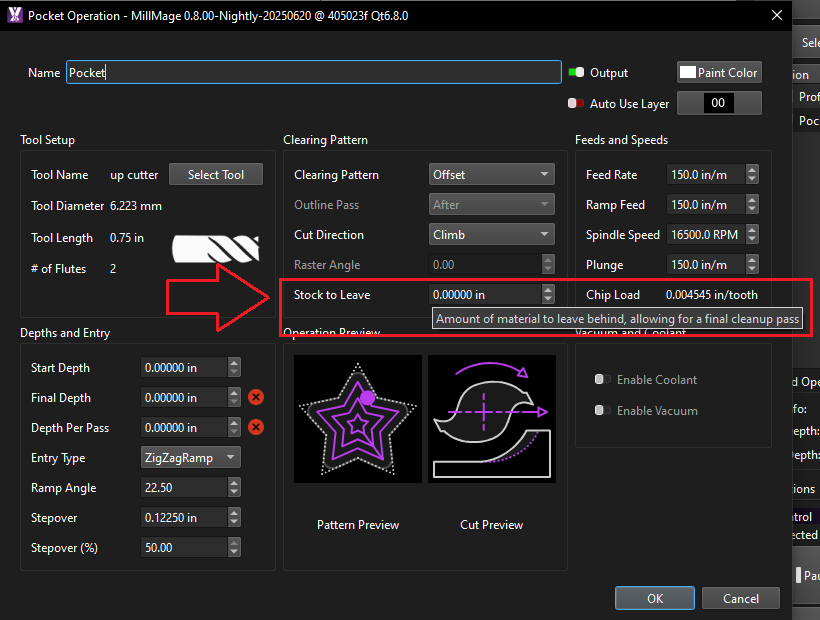The height and width of the screenshot is (620, 820).
Task: Click the Cancel button
Action: [x=741, y=598]
